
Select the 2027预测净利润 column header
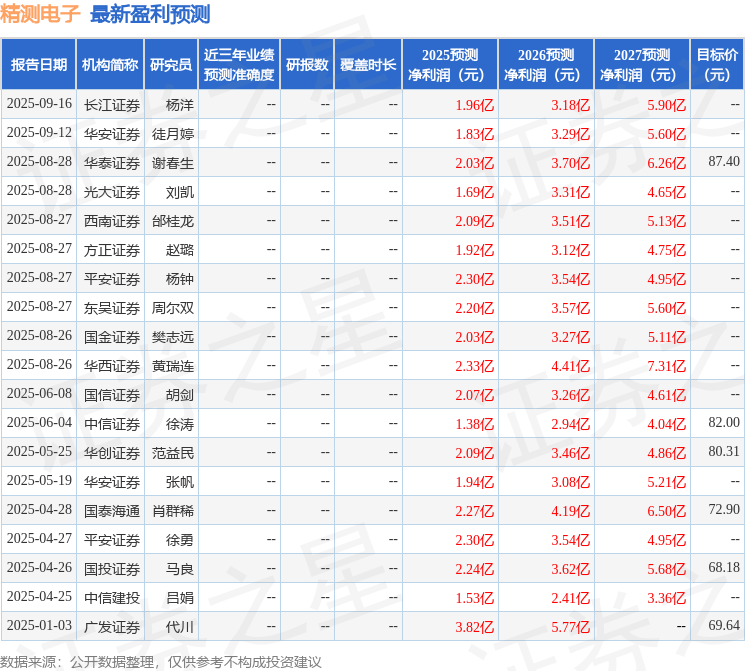pyautogui.click(x=642, y=64)
